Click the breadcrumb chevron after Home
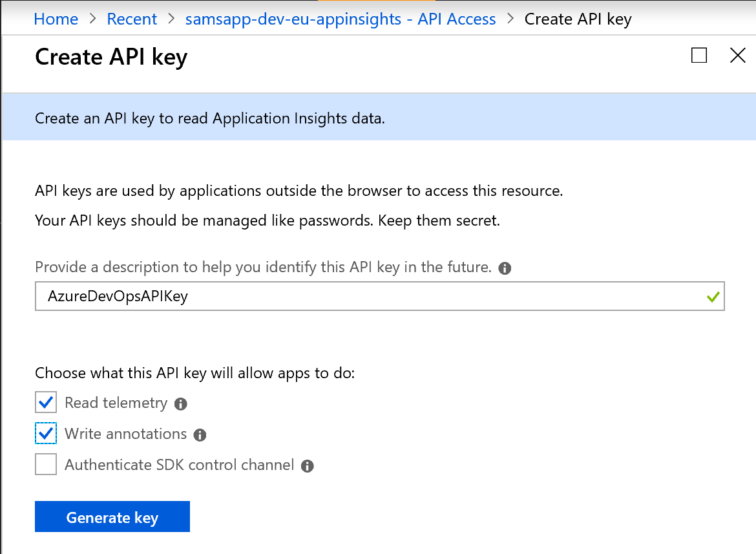The image size is (756, 554). (x=92, y=19)
